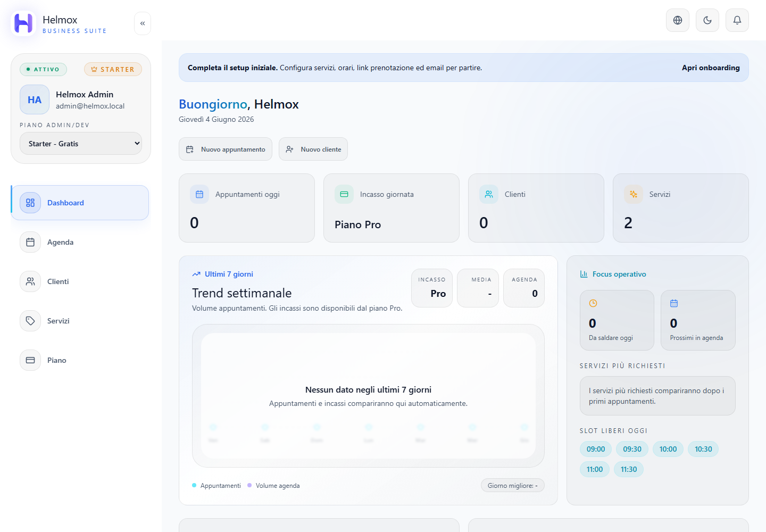Open Servizi in sidebar
766x532 pixels.
[x=80, y=321]
